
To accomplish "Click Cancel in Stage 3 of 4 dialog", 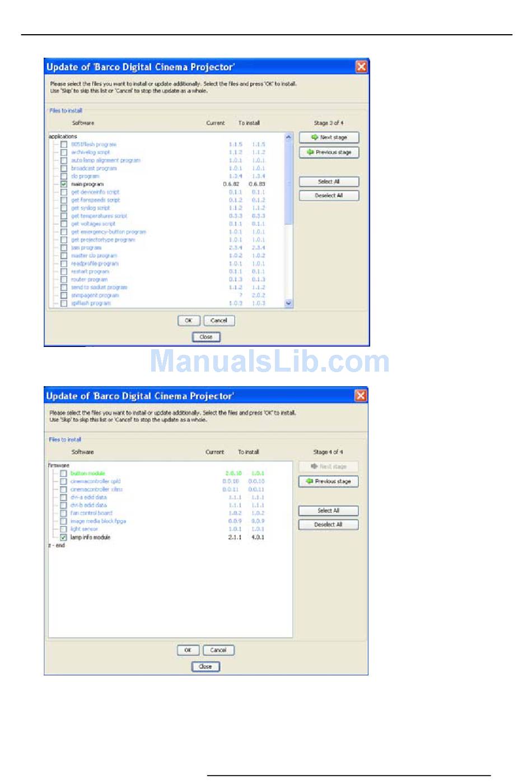I will coord(219,321).
